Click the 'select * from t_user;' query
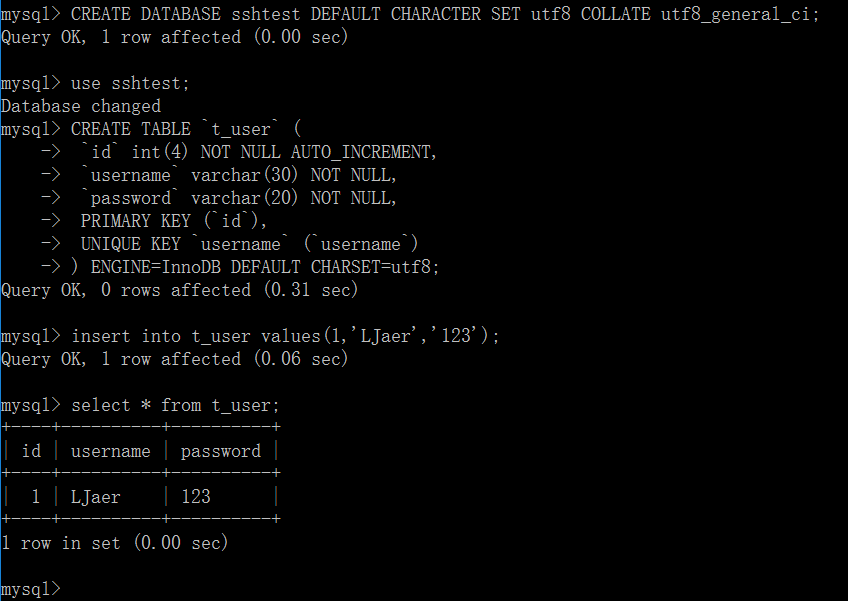848x601 pixels. point(175,405)
